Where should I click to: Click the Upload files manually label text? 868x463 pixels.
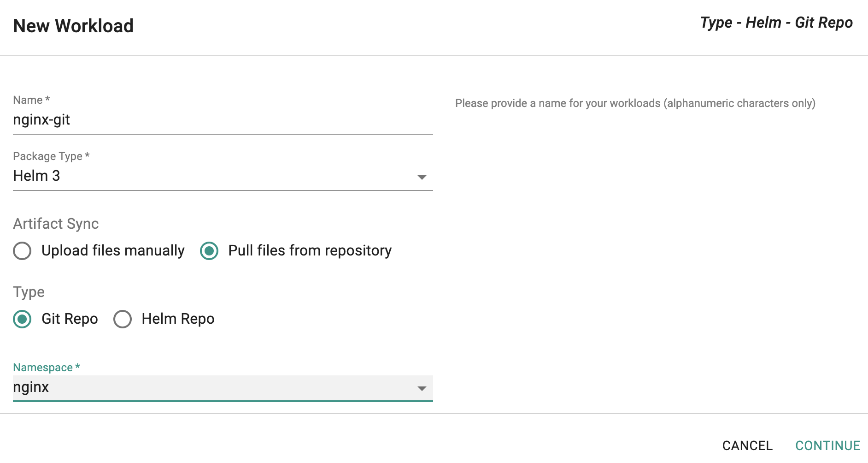[113, 250]
